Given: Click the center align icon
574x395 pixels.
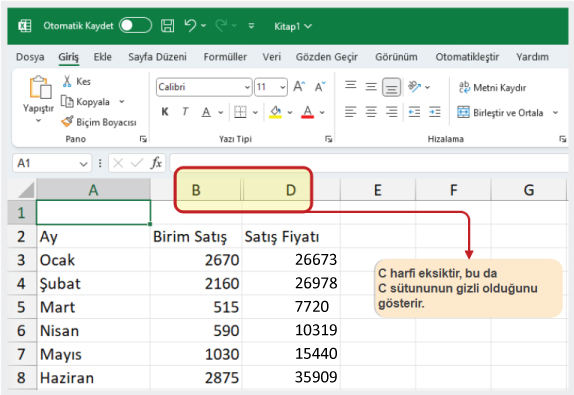Looking at the screenshot, I should coord(371,112).
